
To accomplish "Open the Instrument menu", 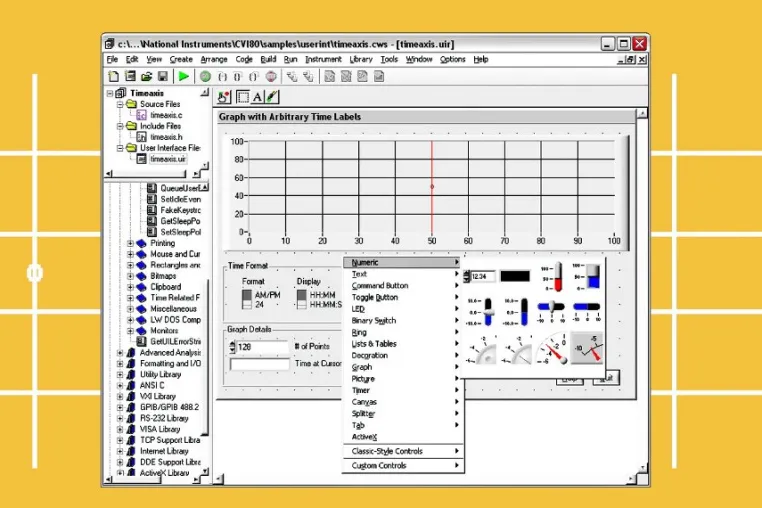I will pos(323,59).
